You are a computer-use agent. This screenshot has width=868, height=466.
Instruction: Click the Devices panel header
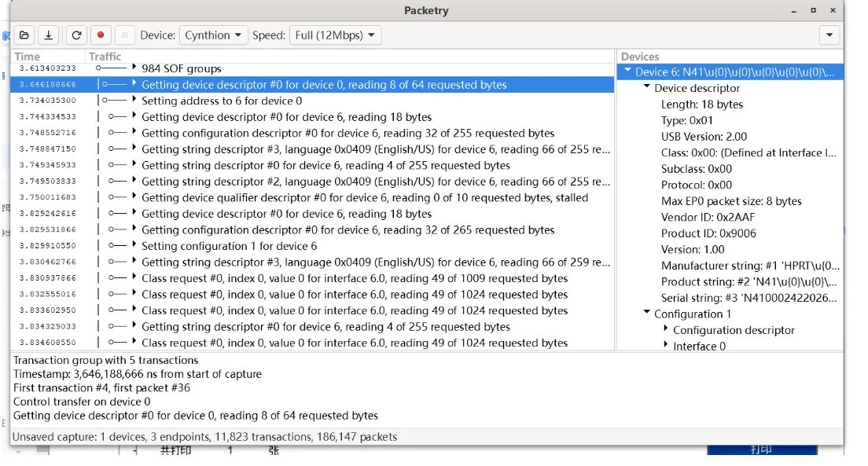730,57
